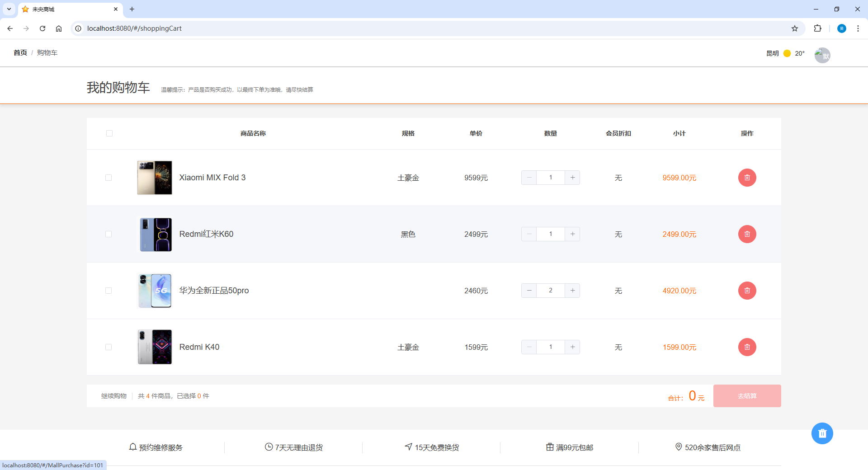Image resolution: width=868 pixels, height=470 pixels.
Task: Click the location pin for 520余家售后网点
Action: (679, 447)
